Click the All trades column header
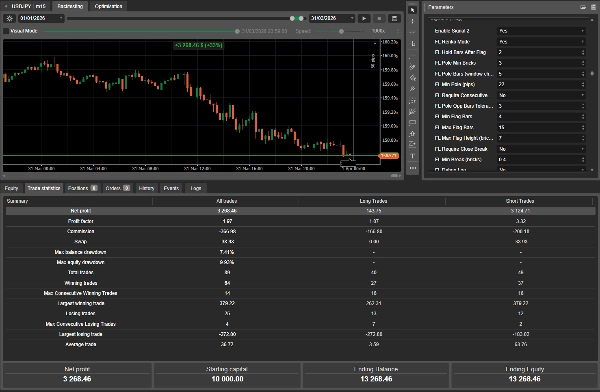The height and width of the screenshot is (392, 600). pos(227,201)
